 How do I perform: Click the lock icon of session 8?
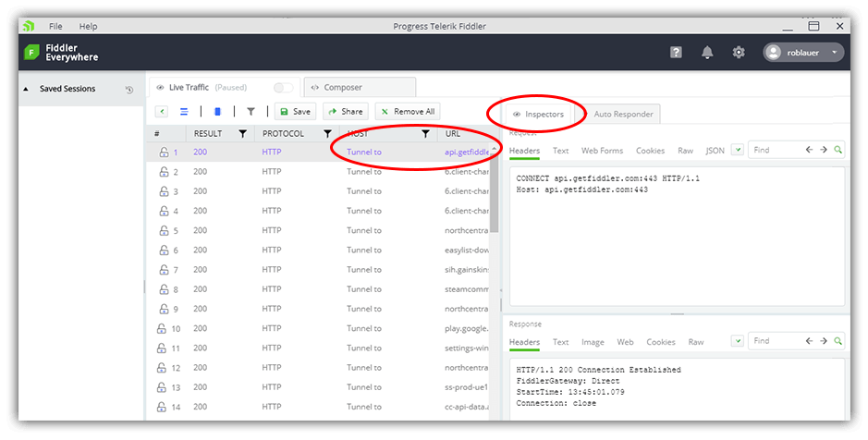click(x=164, y=289)
